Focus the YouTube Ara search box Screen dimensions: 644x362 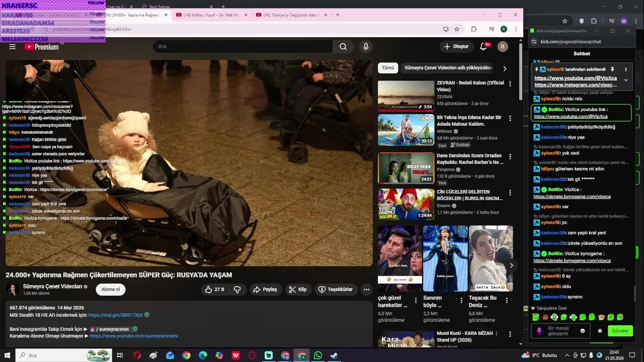243,47
